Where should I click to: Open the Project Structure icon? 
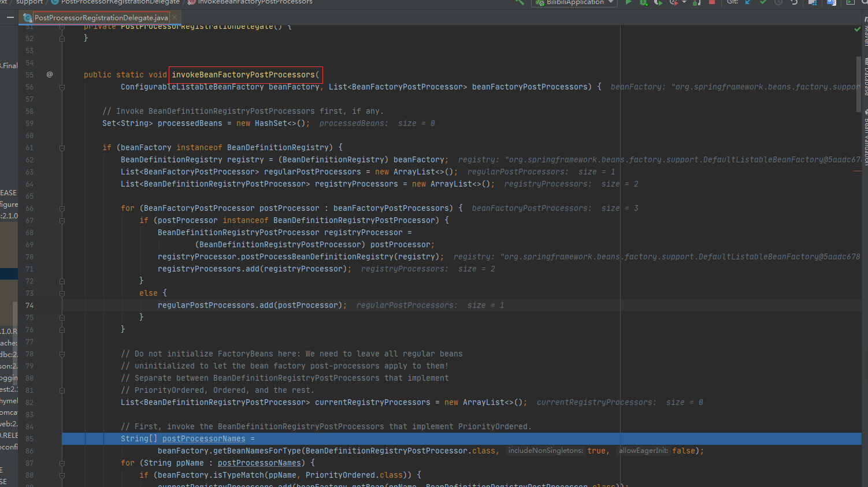813,2
